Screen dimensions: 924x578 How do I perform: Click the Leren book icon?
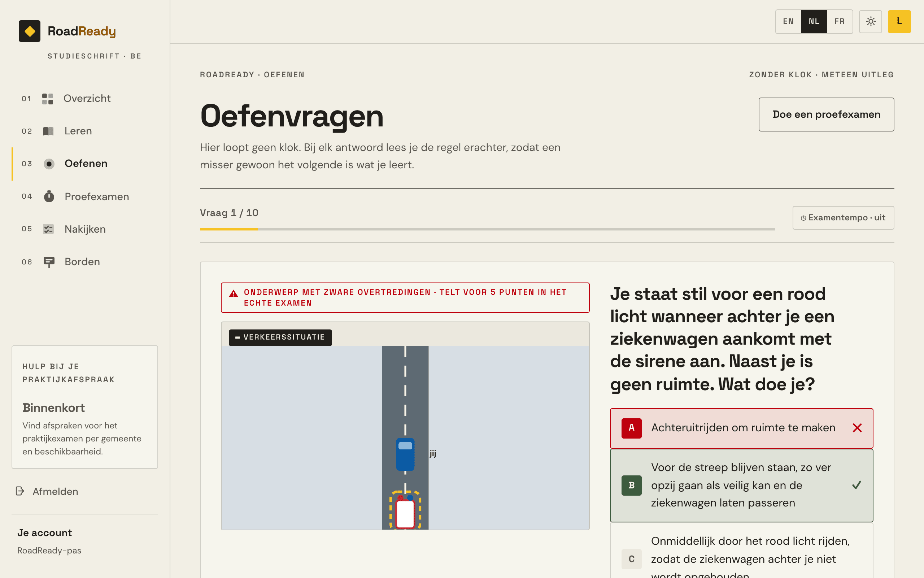[48, 131]
